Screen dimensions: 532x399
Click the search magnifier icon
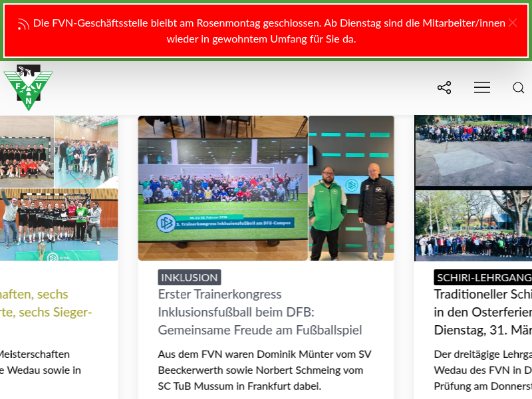click(519, 88)
